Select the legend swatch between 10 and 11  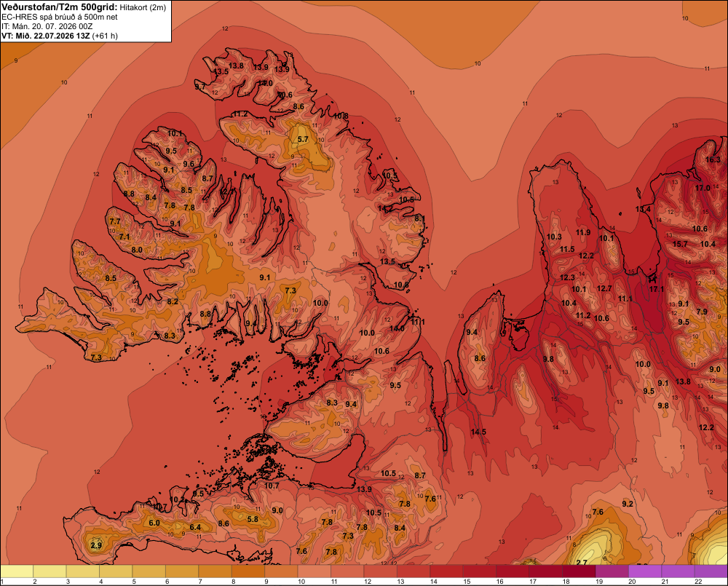[x=314, y=571]
